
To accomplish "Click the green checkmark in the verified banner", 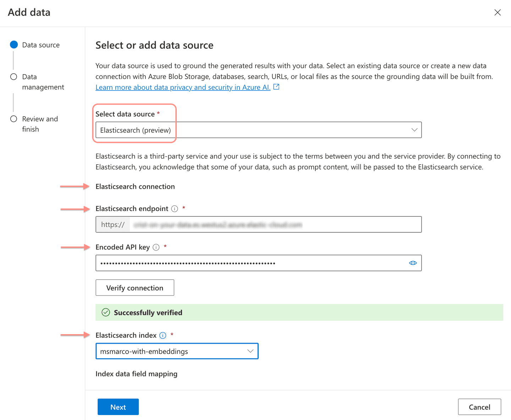I will 106,312.
